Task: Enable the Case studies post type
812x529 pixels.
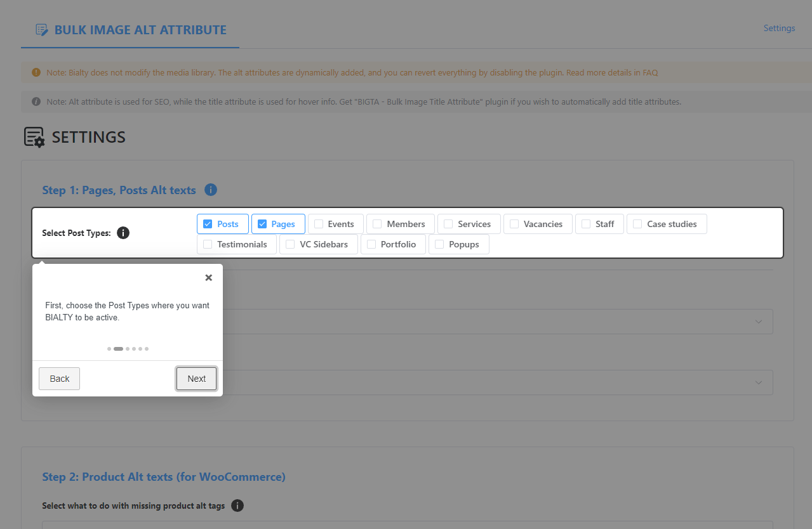Action: pos(637,223)
